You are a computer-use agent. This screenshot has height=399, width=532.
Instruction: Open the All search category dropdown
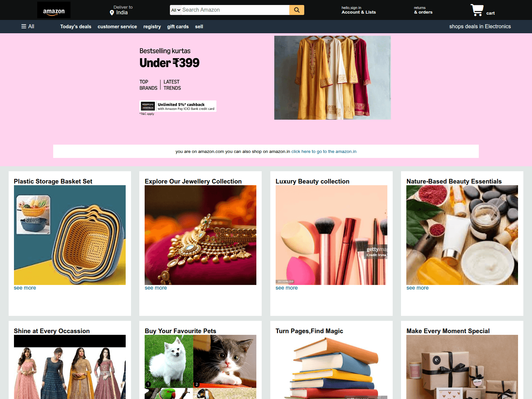176,10
